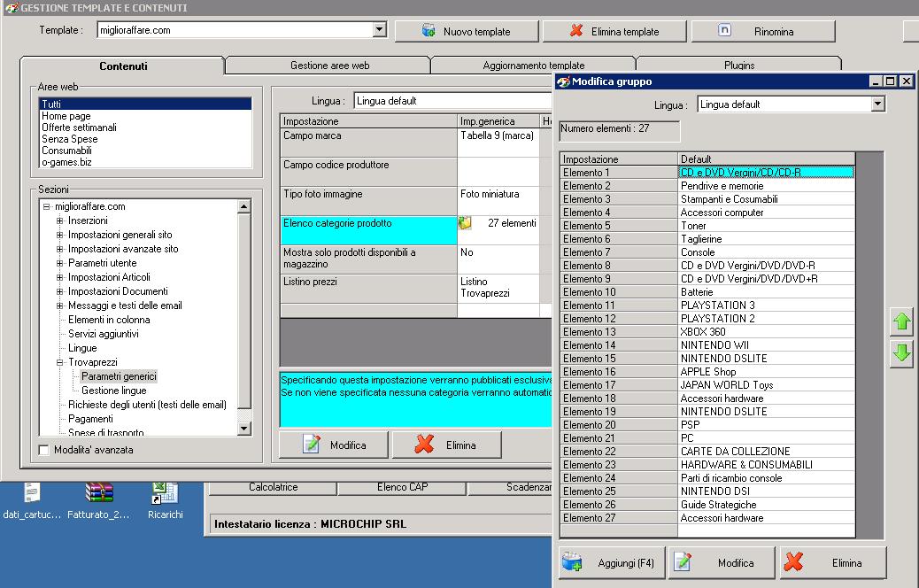
Task: Select Elemento 2 Pendrive e memorie row
Action: click(707, 186)
